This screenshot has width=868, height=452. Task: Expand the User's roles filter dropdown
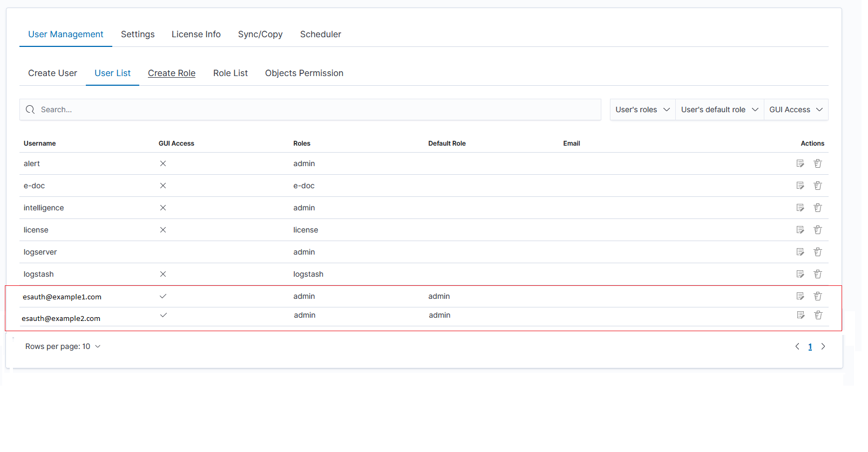(x=642, y=109)
